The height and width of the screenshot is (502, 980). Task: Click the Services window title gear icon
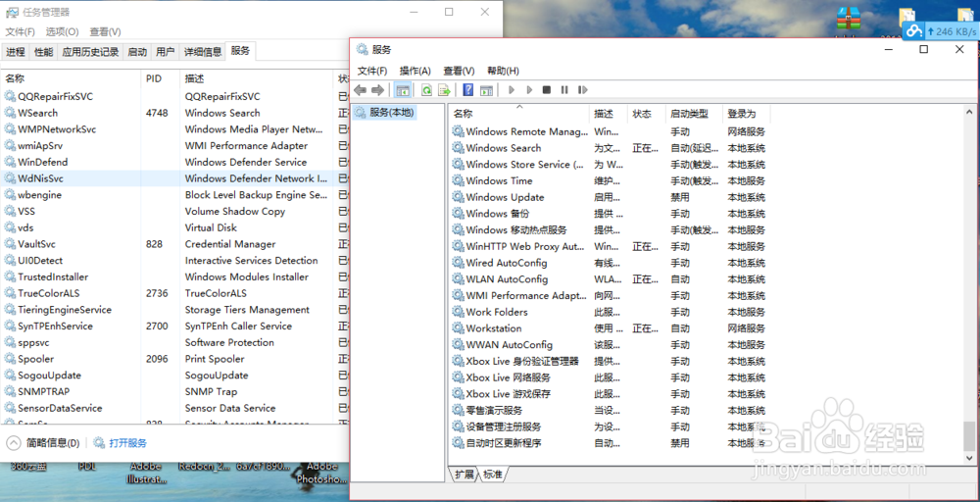pos(362,49)
